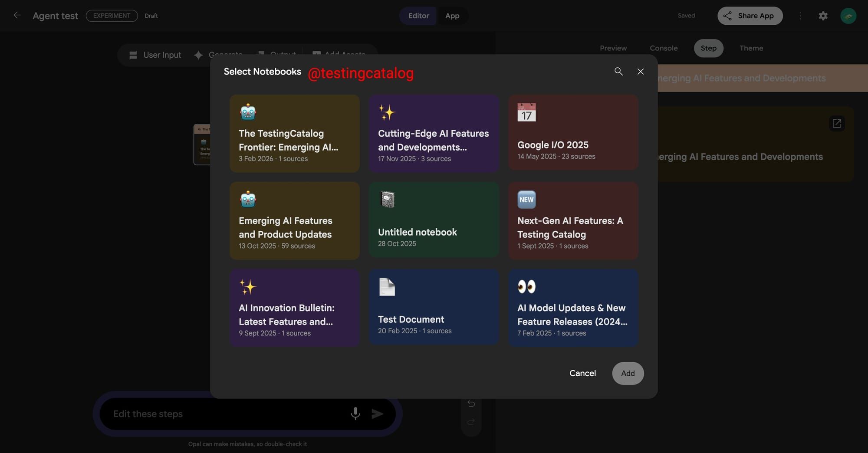The height and width of the screenshot is (453, 868).
Task: Open the Preview tab
Action: point(613,48)
